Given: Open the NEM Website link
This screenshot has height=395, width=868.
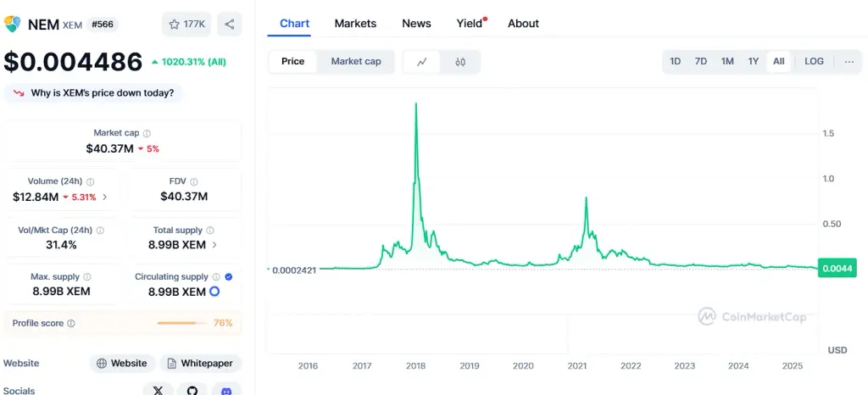Looking at the screenshot, I should coord(123,364).
